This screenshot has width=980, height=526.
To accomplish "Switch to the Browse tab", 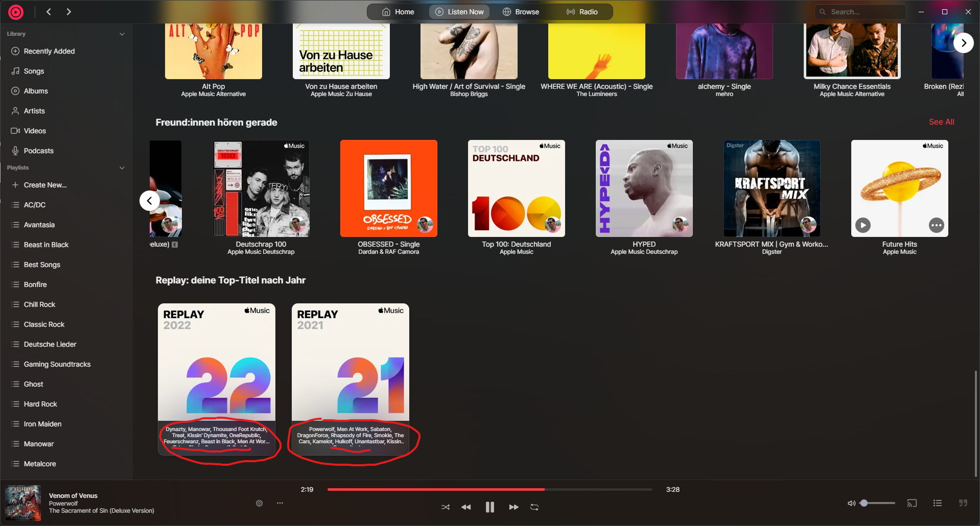I will [521, 11].
